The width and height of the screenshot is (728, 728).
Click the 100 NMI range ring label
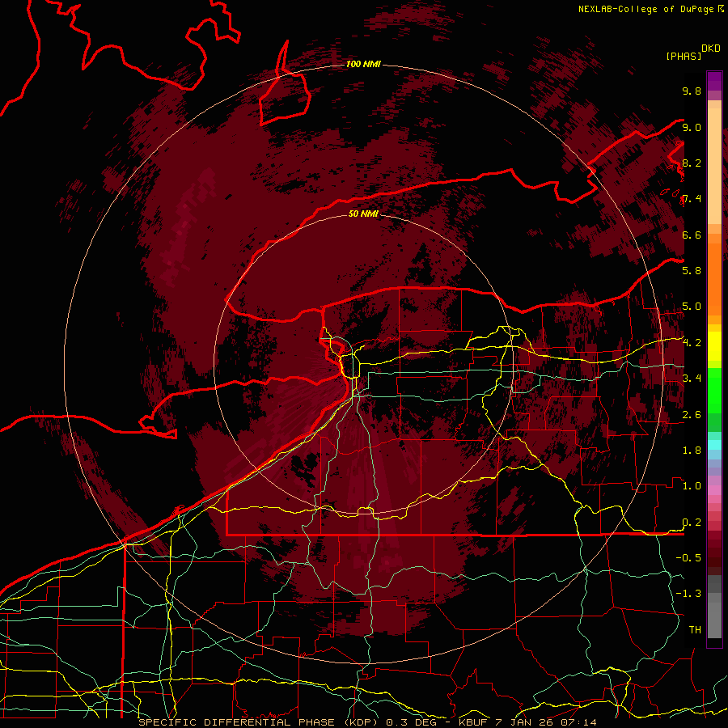(x=363, y=64)
